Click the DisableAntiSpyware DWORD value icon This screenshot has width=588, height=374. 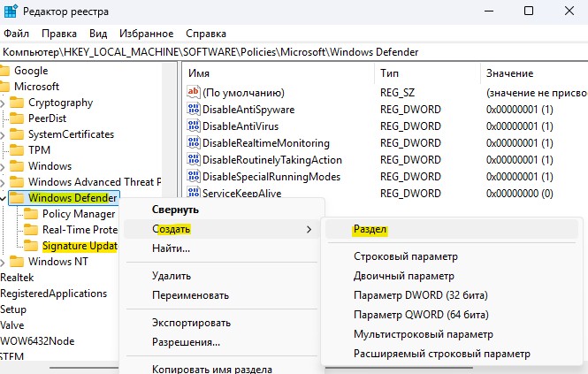tap(194, 109)
